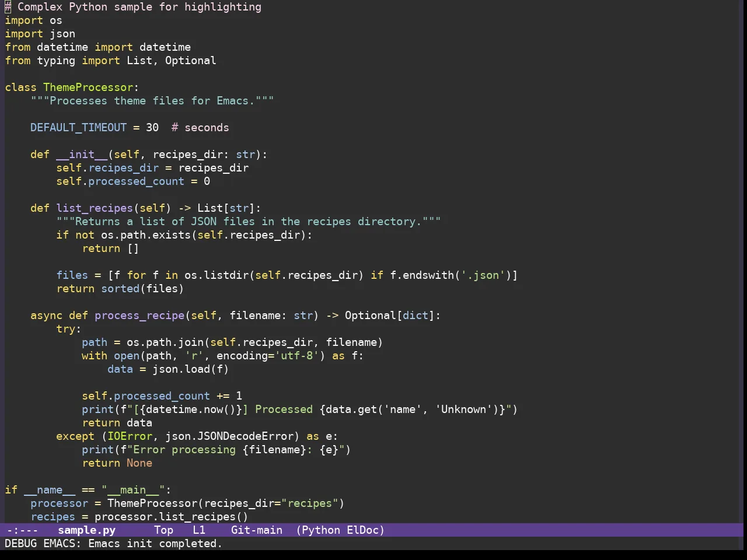The height and width of the screenshot is (560, 747).
Task: Click 'self.processed_count = 0' line
Action: [133, 181]
